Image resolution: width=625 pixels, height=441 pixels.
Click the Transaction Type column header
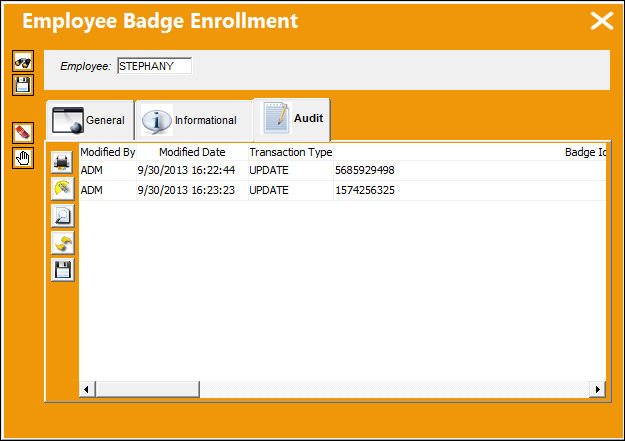tap(291, 152)
